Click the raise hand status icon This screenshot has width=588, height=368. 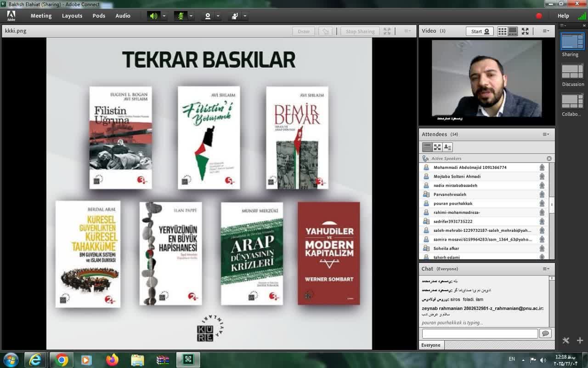click(x=235, y=16)
